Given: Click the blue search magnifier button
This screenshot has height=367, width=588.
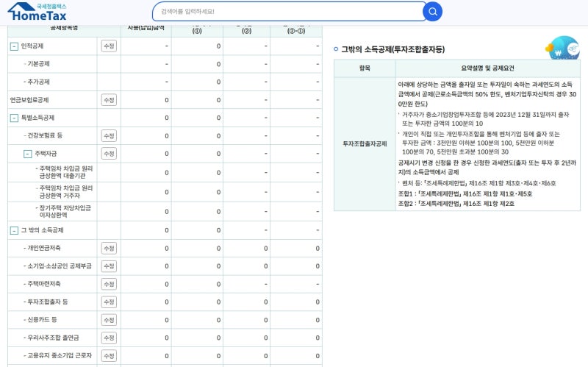Looking at the screenshot, I should 432,12.
